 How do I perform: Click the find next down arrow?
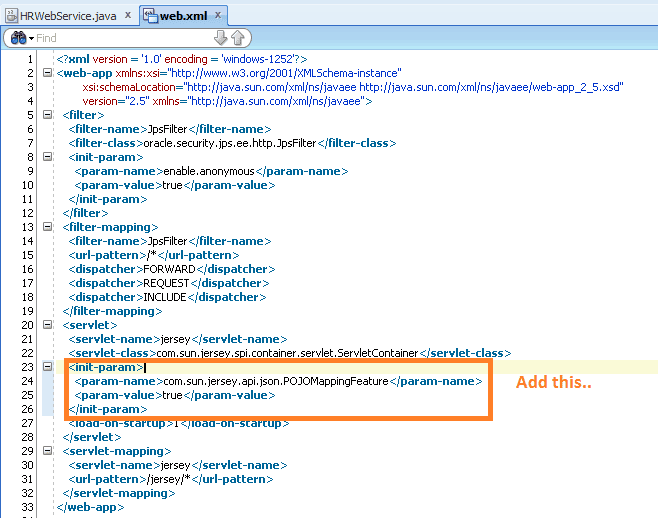(220, 38)
